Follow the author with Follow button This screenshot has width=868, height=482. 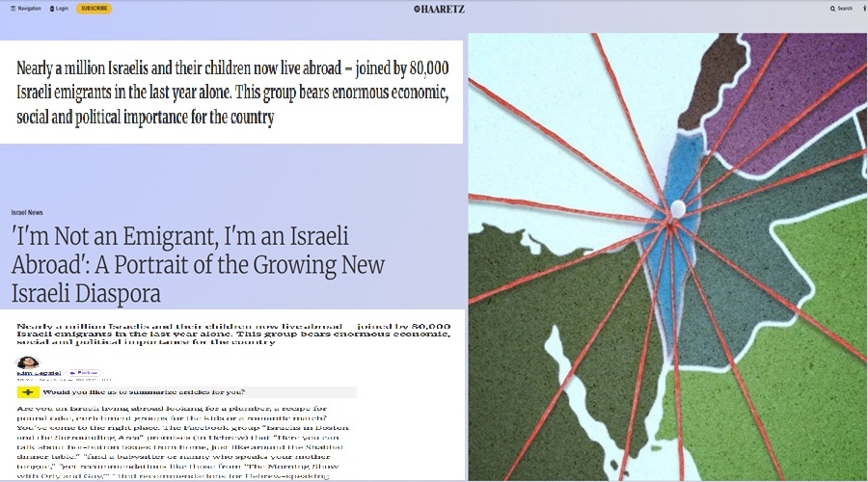click(83, 372)
